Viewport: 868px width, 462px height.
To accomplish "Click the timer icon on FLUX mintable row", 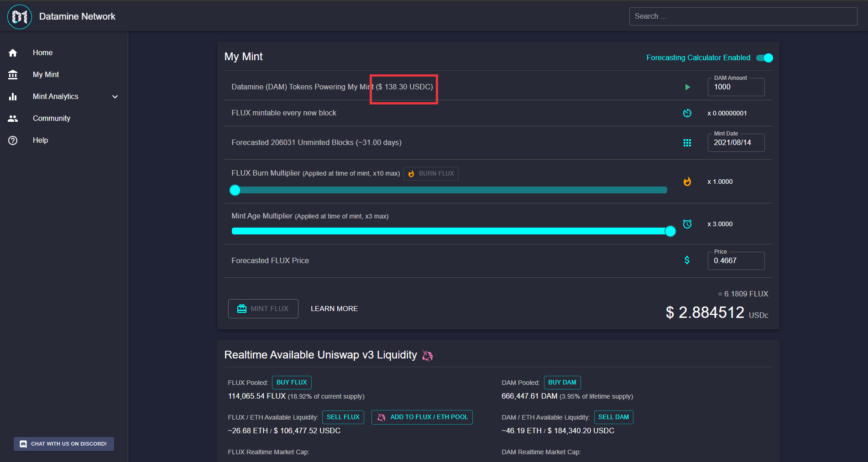I will coord(687,113).
